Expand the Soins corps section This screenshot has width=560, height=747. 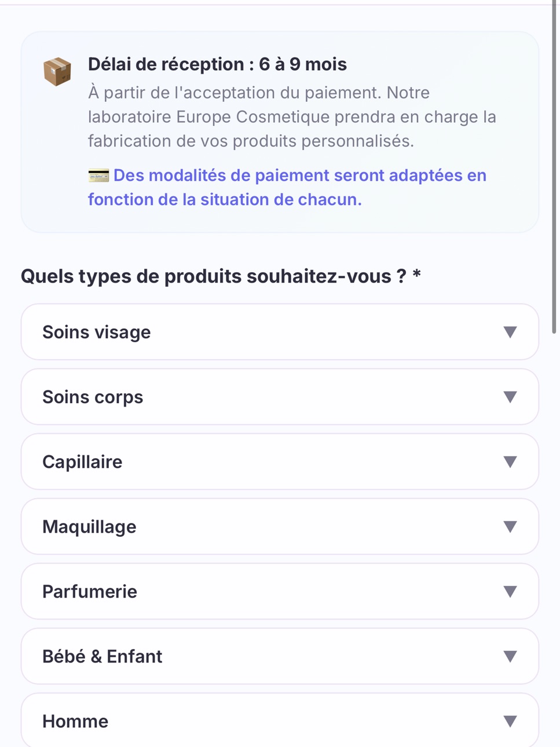tap(280, 397)
